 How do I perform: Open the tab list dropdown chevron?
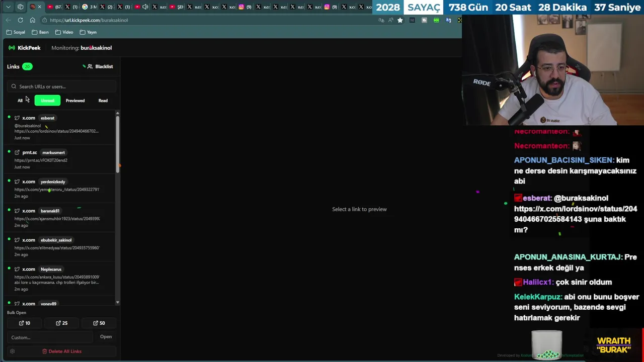pos(8,7)
